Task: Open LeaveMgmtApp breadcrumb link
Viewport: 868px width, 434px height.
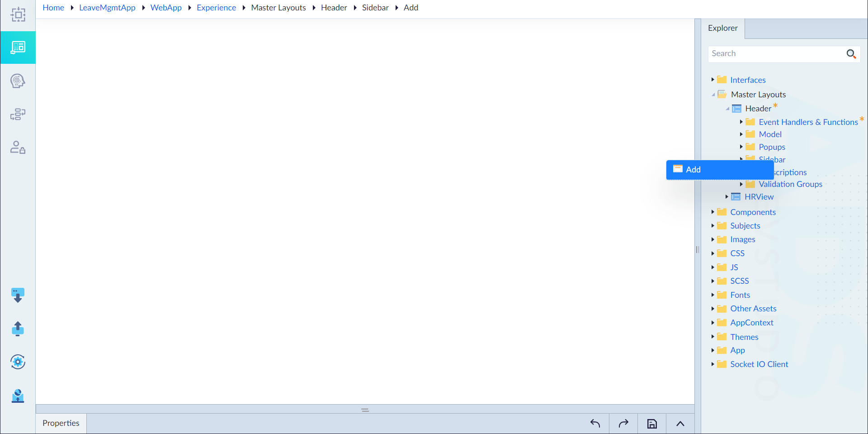Action: click(x=107, y=8)
